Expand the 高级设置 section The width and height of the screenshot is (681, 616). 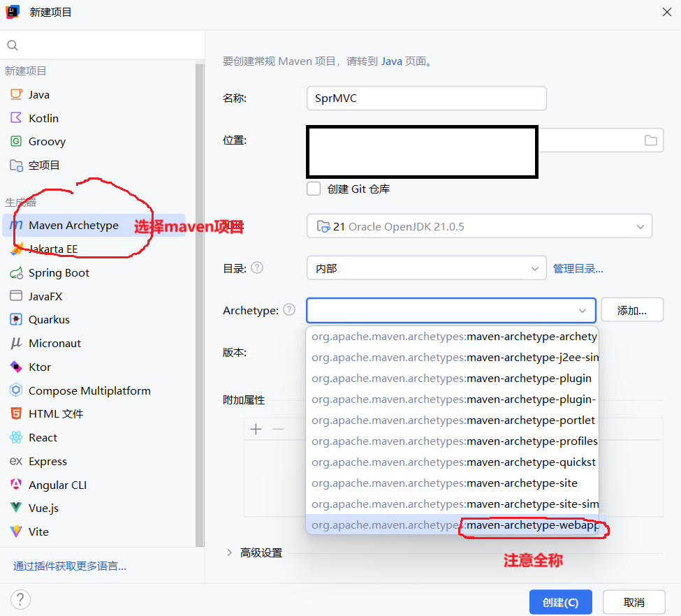pos(229,552)
